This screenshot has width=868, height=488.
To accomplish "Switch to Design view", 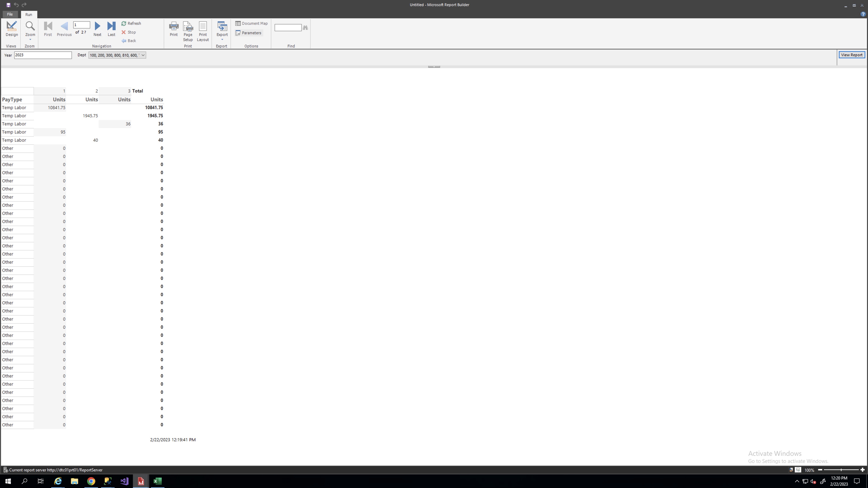I will (12, 29).
